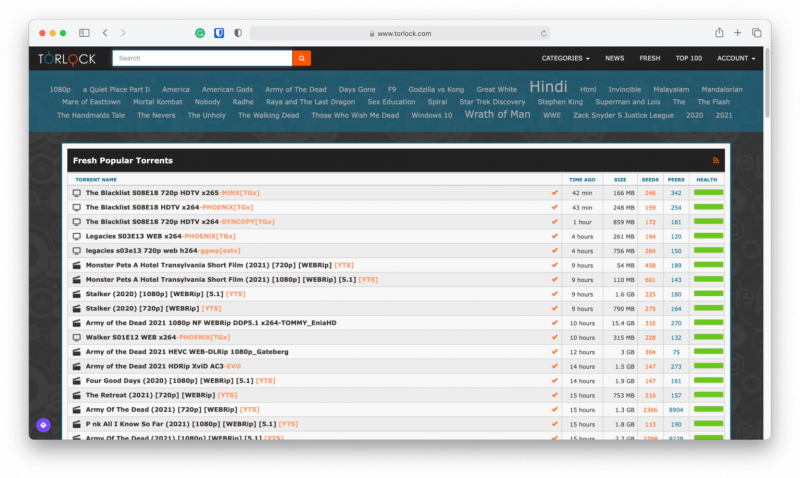Click the movie icon beside P nk All I Know So Far
This screenshot has width=800, height=478.
pyautogui.click(x=77, y=424)
